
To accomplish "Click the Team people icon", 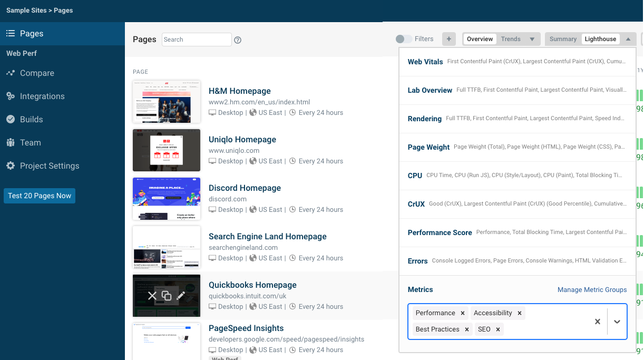I will coord(10,143).
